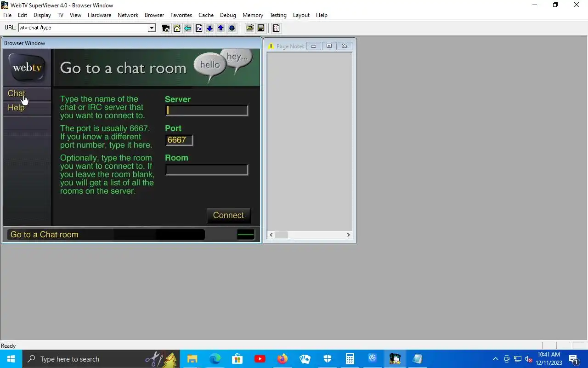
Task: Save with the floppy disk icon
Action: (x=261, y=28)
